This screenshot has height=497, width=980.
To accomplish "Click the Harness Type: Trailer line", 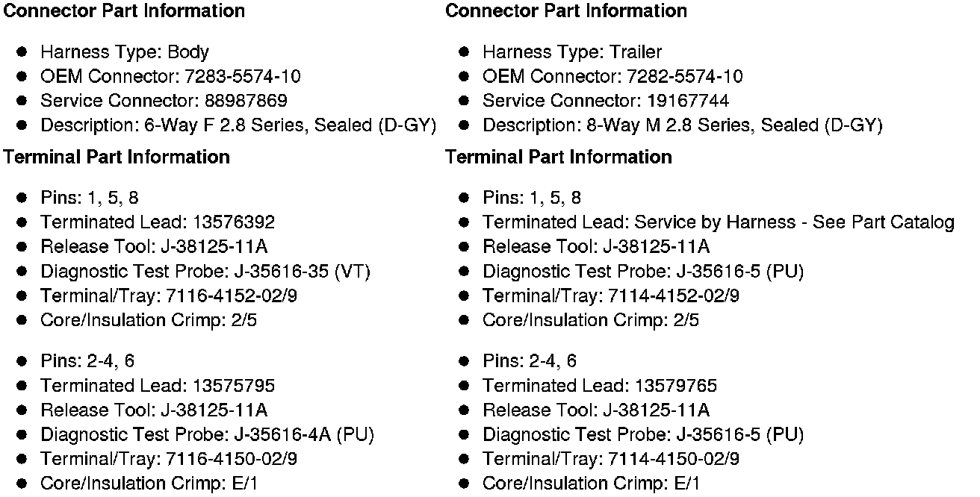I will coord(572,52).
